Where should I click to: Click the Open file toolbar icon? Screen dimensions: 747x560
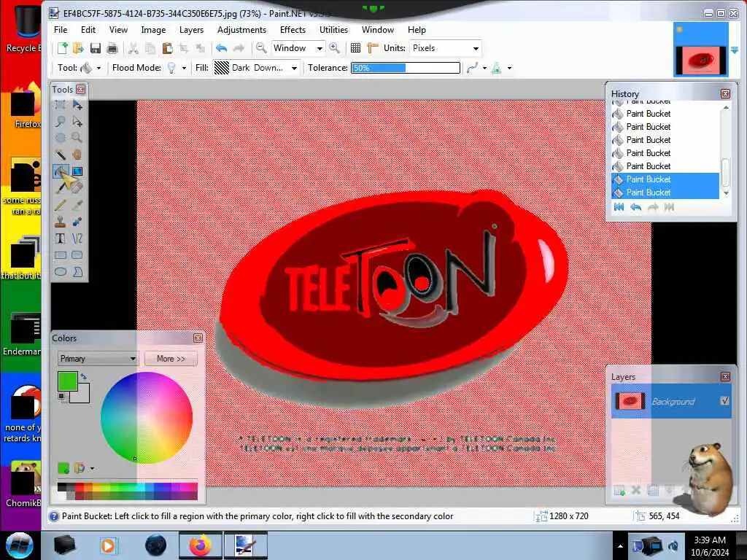click(78, 48)
